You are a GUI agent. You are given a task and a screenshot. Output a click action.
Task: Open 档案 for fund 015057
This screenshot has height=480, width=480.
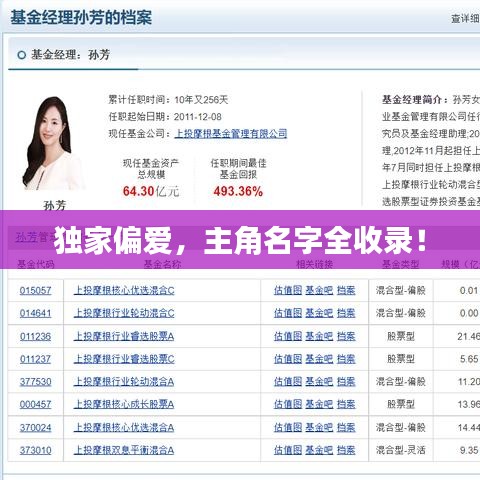point(346,290)
